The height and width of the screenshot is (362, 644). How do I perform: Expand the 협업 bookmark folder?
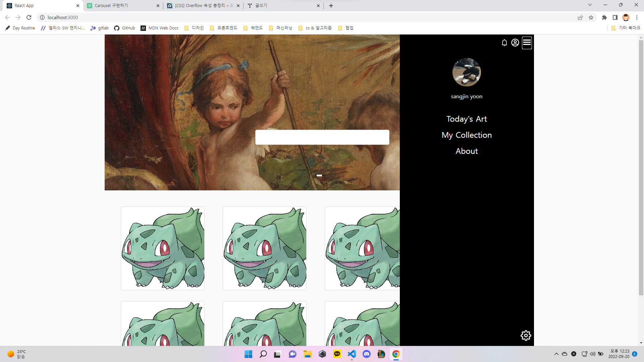point(346,28)
